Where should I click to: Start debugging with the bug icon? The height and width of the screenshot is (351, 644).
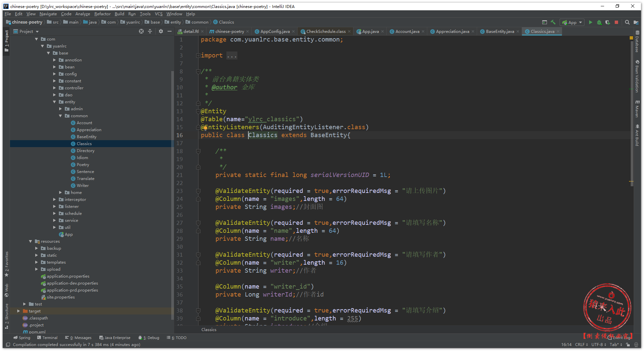click(x=599, y=22)
